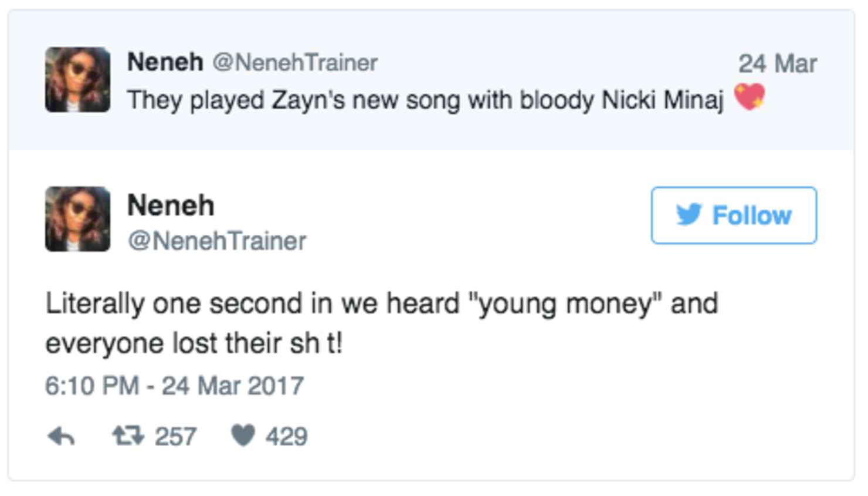Select the @NenehTrainer handle under the large name
The height and width of the screenshot is (496, 868).
click(x=217, y=241)
